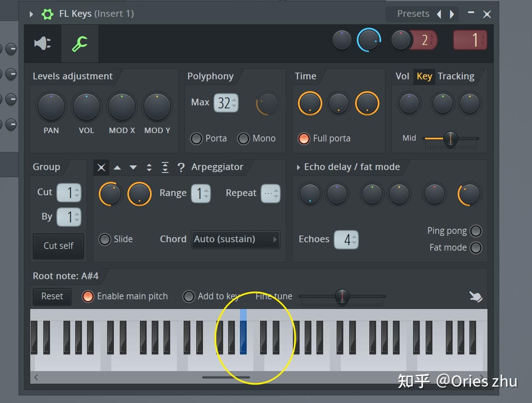
Task: Click the pitch bend hand icon
Action: (x=475, y=296)
